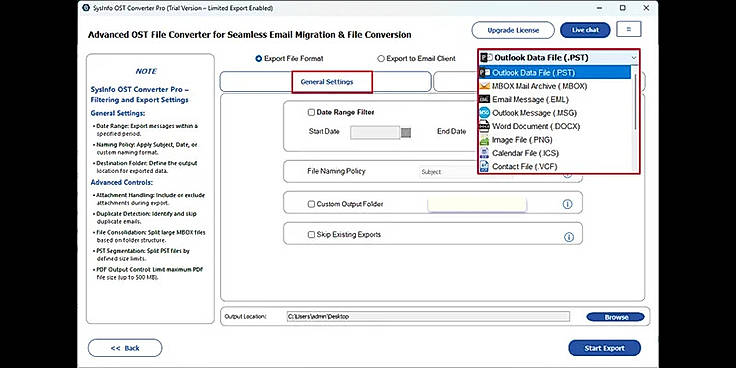Image resolution: width=736 pixels, height=368 pixels.
Task: Click the SysInfo app icon in title bar
Action: pos(85,8)
